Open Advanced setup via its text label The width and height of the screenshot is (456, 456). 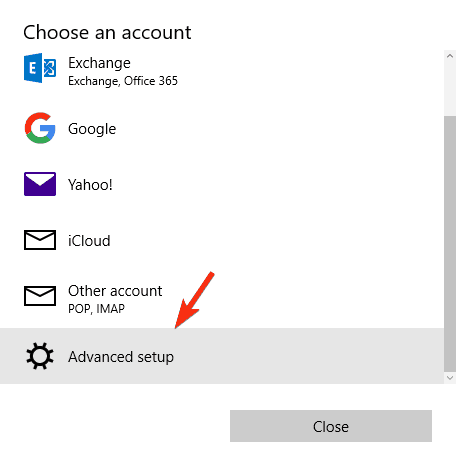tap(121, 357)
